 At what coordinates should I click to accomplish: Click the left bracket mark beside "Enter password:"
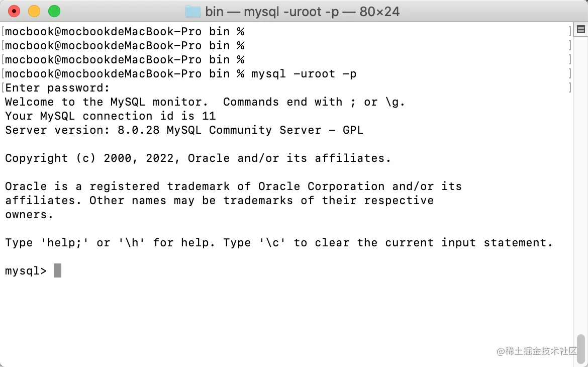[x=3, y=88]
